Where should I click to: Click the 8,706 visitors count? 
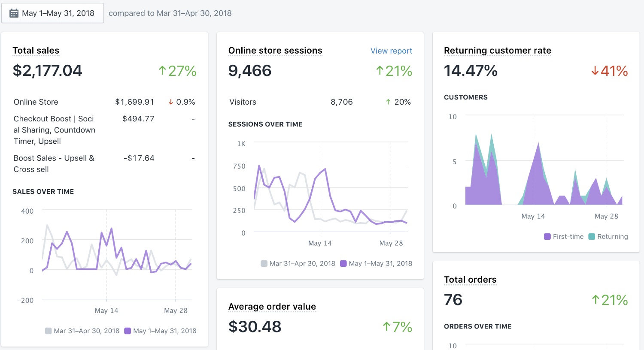[x=342, y=102]
